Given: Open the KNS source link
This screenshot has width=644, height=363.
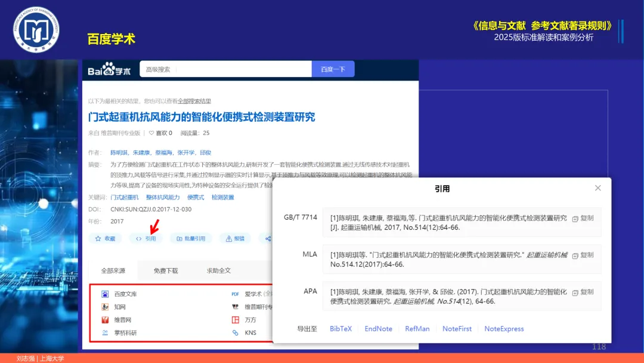Looking at the screenshot, I should tap(250, 333).
